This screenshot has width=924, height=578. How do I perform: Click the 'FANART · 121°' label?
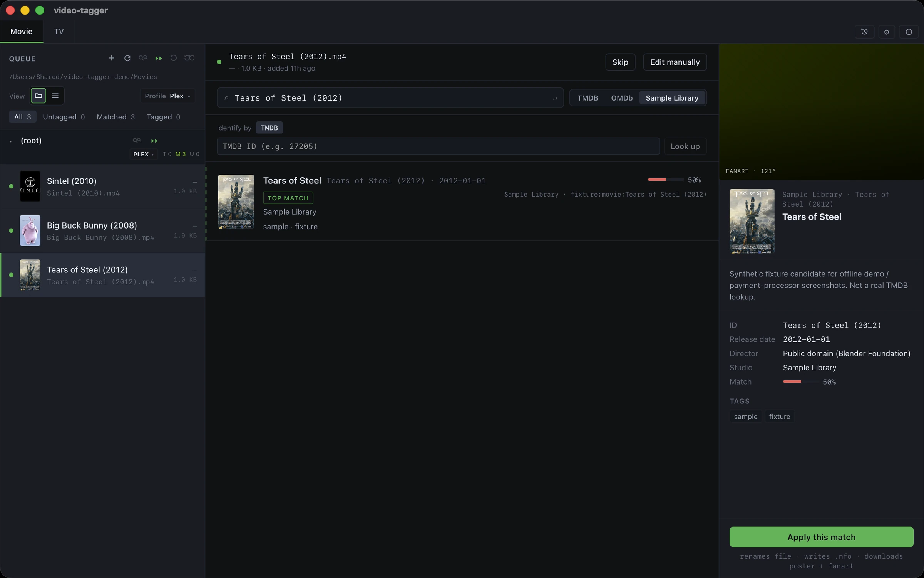coord(750,171)
